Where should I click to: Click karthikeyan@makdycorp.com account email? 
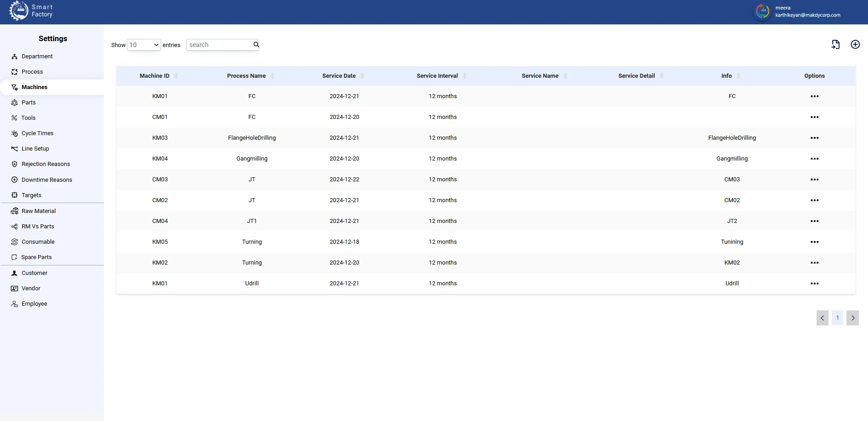tap(808, 15)
